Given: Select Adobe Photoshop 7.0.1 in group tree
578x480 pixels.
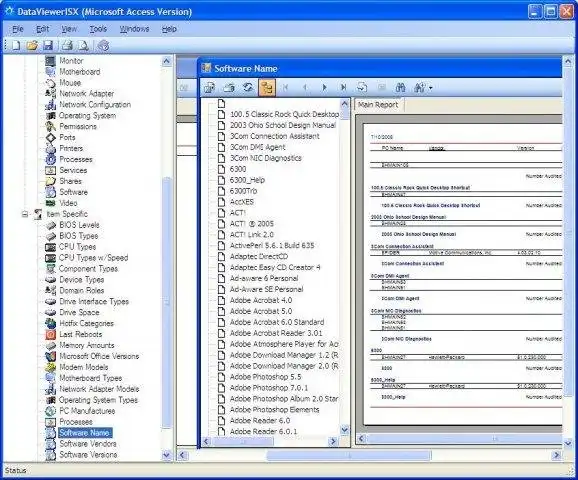Looking at the screenshot, I should [269, 388].
